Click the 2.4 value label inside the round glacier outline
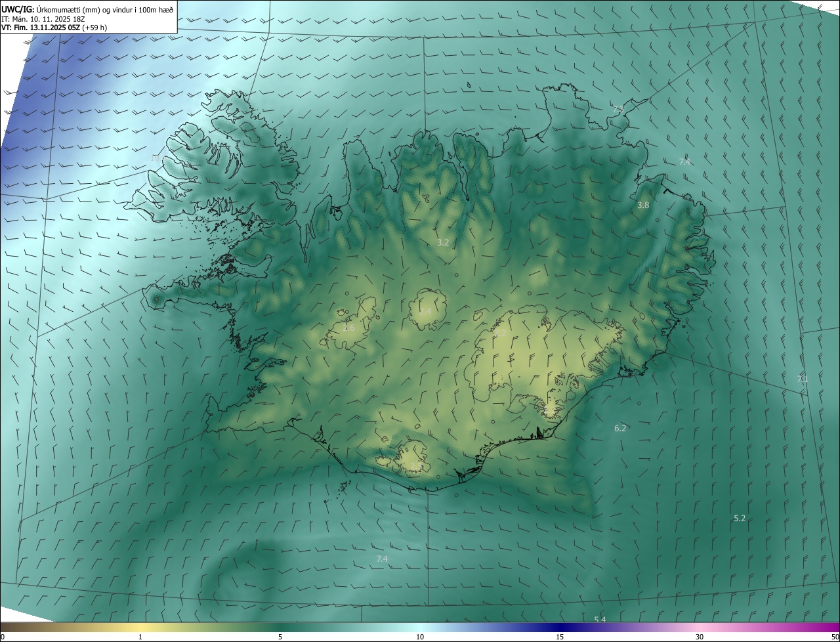The image size is (840, 642). pos(425,311)
